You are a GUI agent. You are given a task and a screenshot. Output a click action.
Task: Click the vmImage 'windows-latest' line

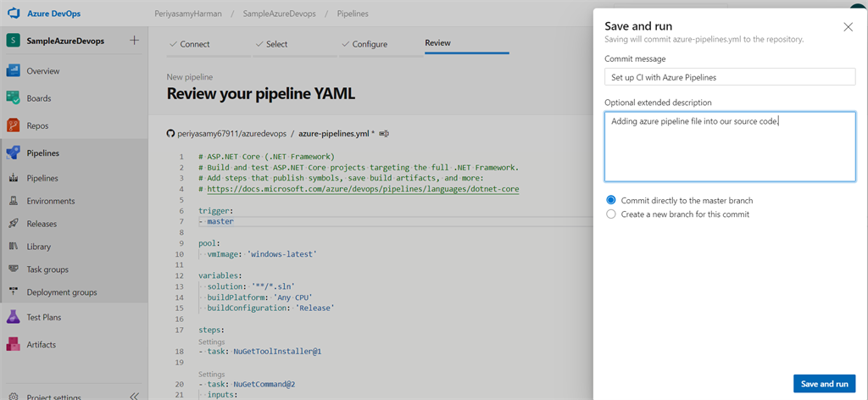262,254
